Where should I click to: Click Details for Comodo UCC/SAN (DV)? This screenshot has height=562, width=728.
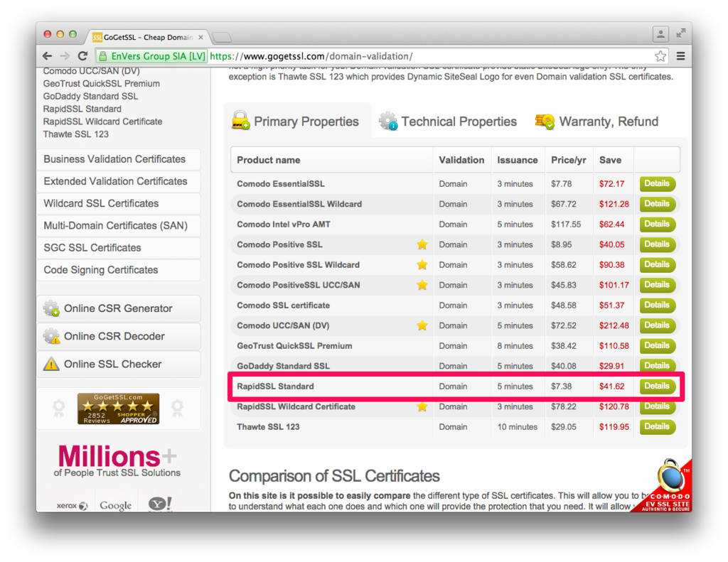[657, 325]
